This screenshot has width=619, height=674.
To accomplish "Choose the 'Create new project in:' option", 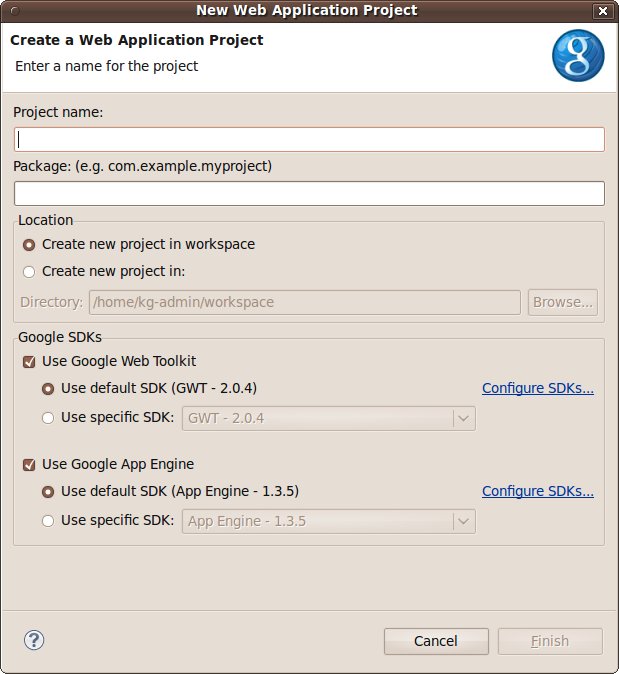I will pyautogui.click(x=29, y=271).
